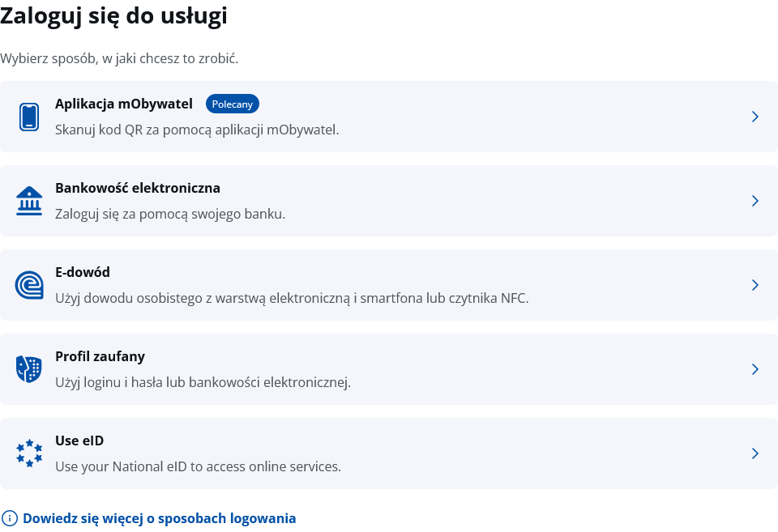Open "Dowiedz się więcej o sposobach logowania" link

coord(160,518)
